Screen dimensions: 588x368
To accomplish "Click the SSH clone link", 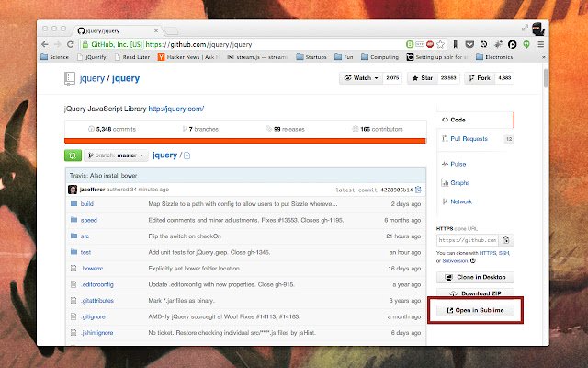I will pos(503,253).
